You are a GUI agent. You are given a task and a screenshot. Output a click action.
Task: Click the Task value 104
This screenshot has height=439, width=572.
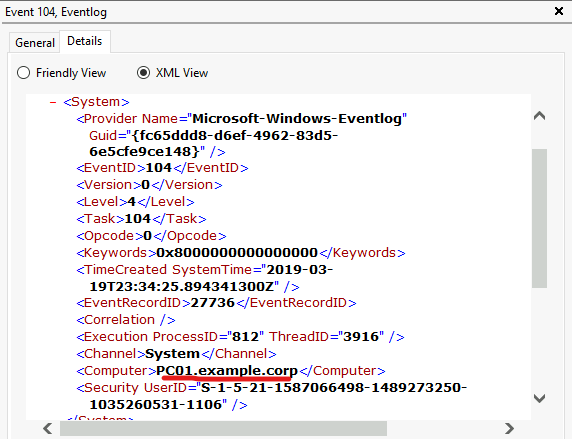tap(138, 219)
